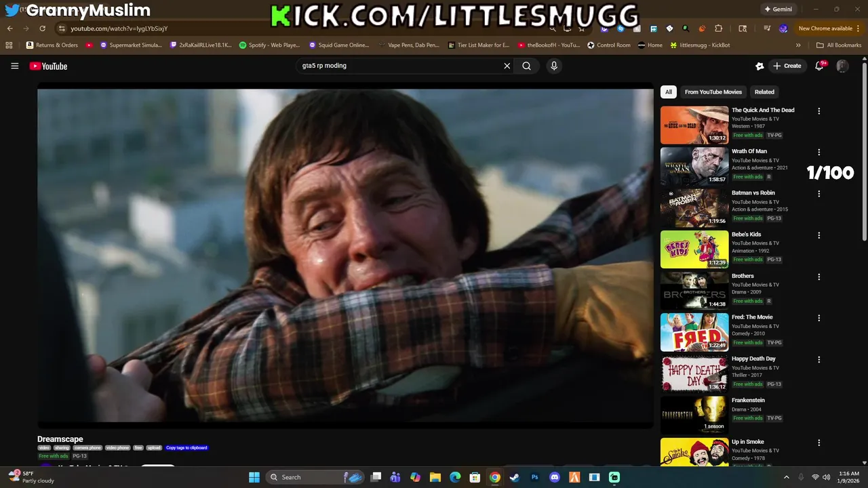This screenshot has width=868, height=488.
Task: Open options menu for Happy Death Day
Action: tap(818, 359)
